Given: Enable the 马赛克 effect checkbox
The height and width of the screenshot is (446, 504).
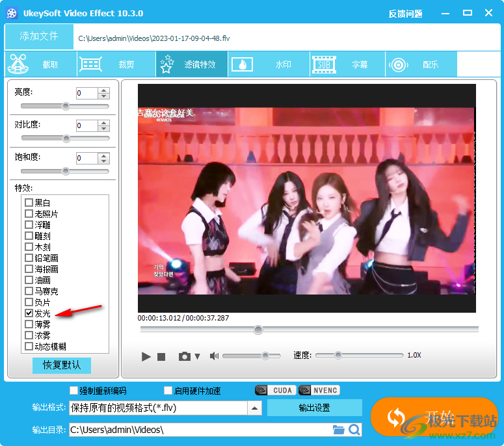Looking at the screenshot, I should [29, 291].
